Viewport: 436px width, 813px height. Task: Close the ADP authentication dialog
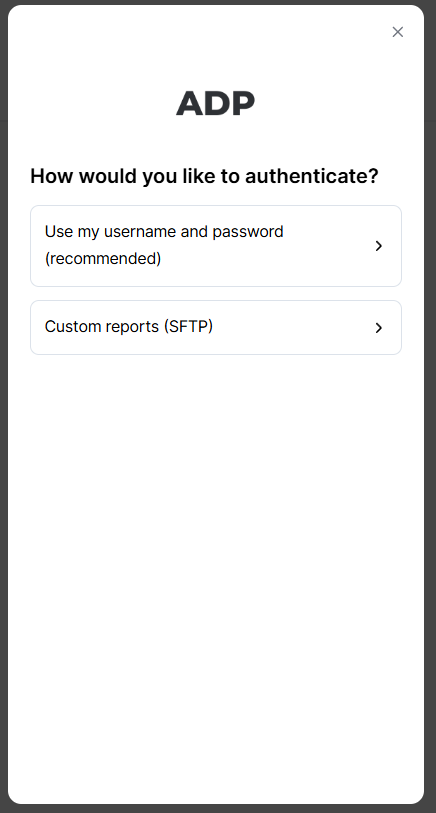click(x=398, y=32)
